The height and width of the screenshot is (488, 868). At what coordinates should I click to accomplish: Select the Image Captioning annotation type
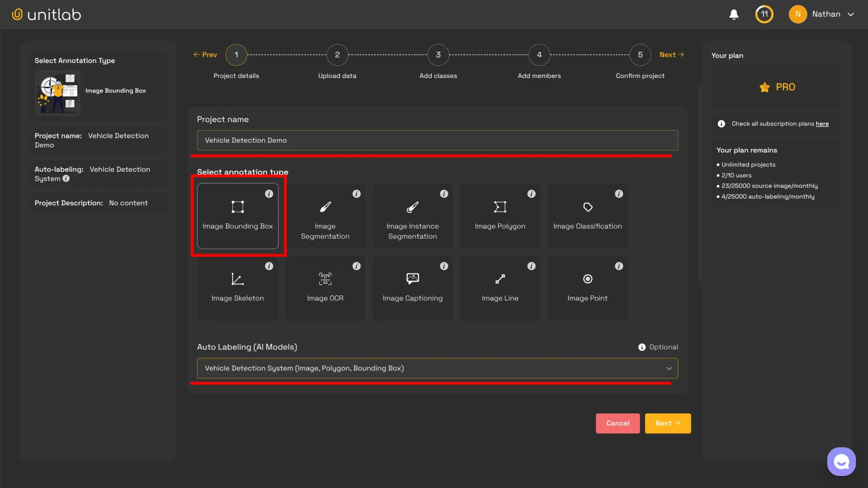pyautogui.click(x=412, y=288)
